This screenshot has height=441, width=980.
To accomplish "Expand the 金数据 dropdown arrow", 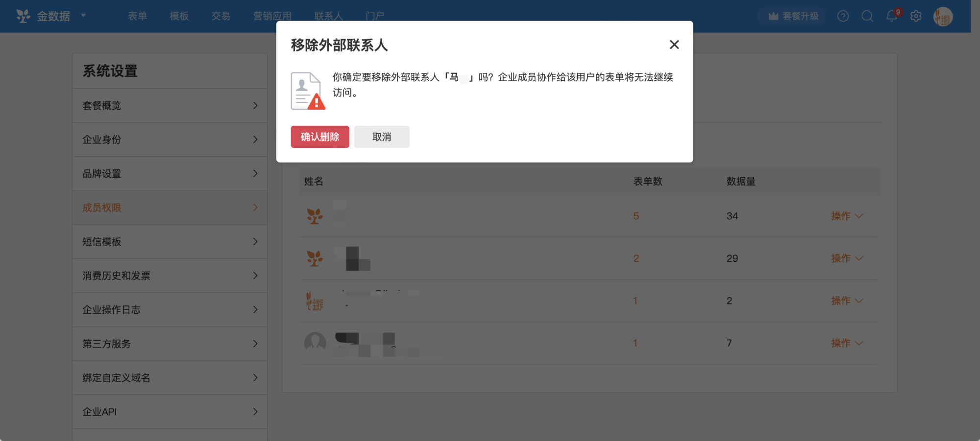I will (83, 15).
